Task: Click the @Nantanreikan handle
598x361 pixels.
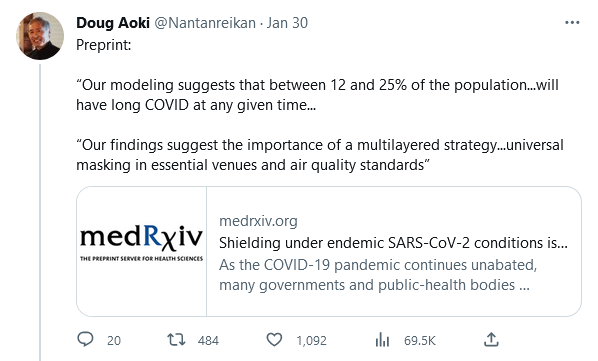Action: click(205, 23)
